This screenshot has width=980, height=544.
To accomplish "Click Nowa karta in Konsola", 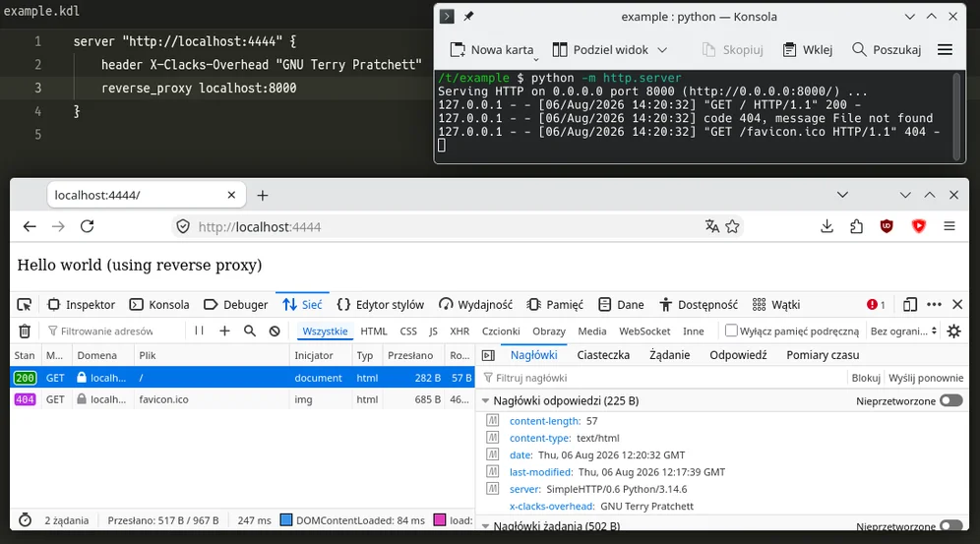I will pos(493,50).
